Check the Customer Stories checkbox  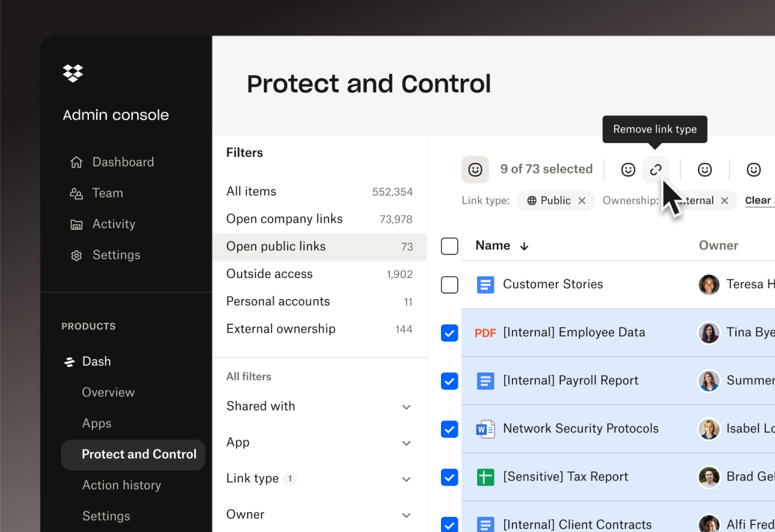click(449, 285)
